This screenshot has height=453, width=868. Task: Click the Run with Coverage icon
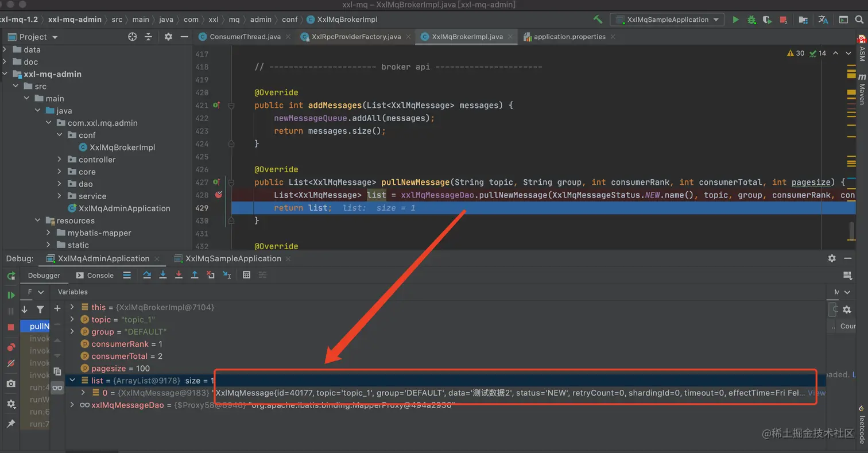pos(767,20)
